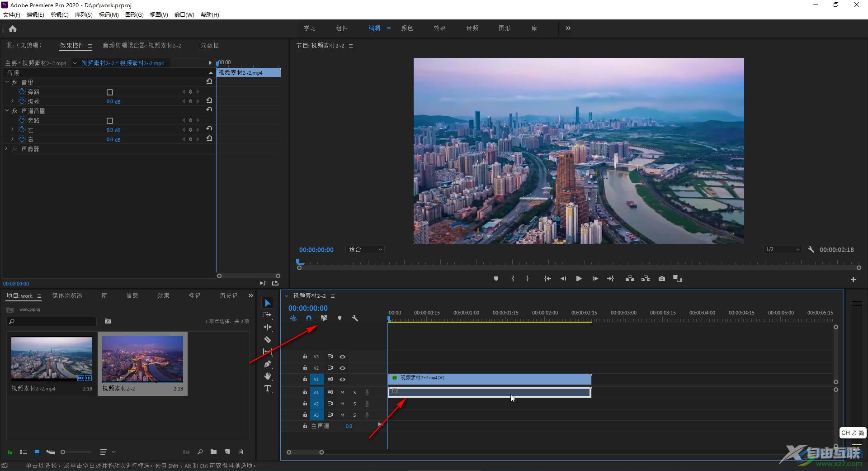
Task: Mark Out point in program monitor
Action: click(x=527, y=279)
